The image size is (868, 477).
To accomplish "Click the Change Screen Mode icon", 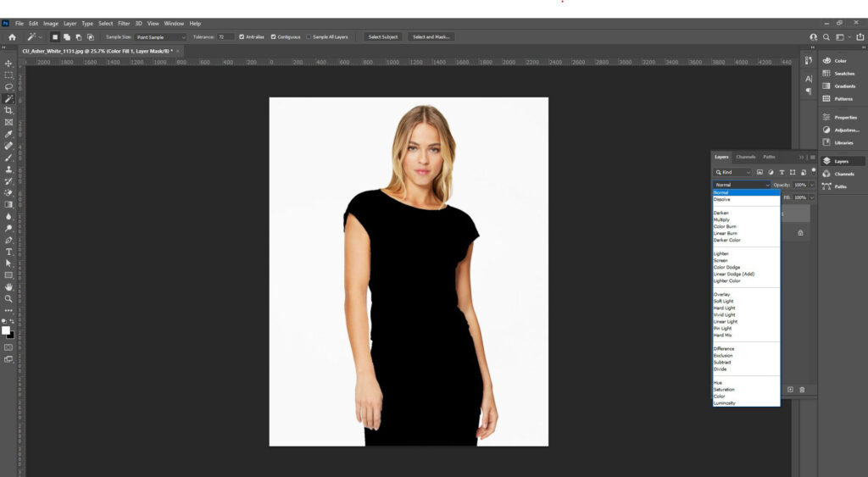I will pyautogui.click(x=8, y=360).
